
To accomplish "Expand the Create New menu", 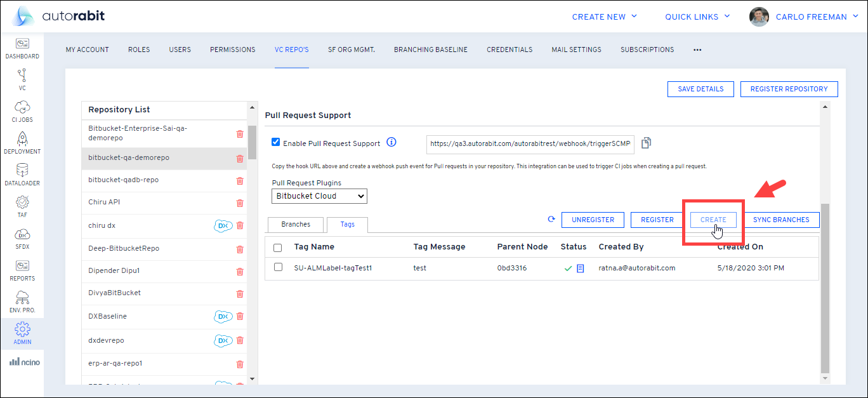I will [x=604, y=17].
